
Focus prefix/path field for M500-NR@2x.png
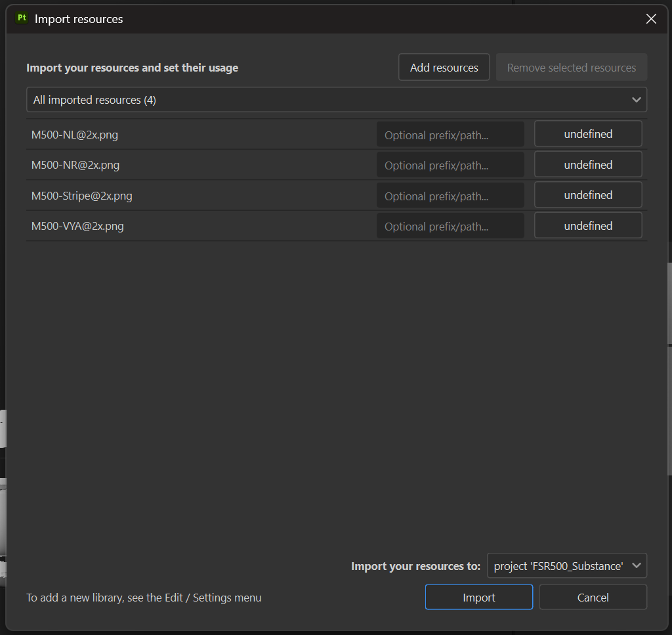(x=450, y=165)
